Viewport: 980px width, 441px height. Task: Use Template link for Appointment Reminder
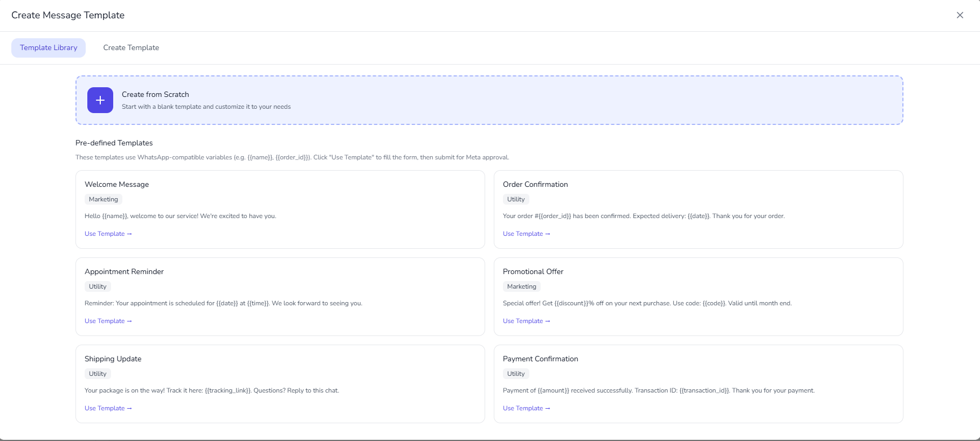pos(108,321)
